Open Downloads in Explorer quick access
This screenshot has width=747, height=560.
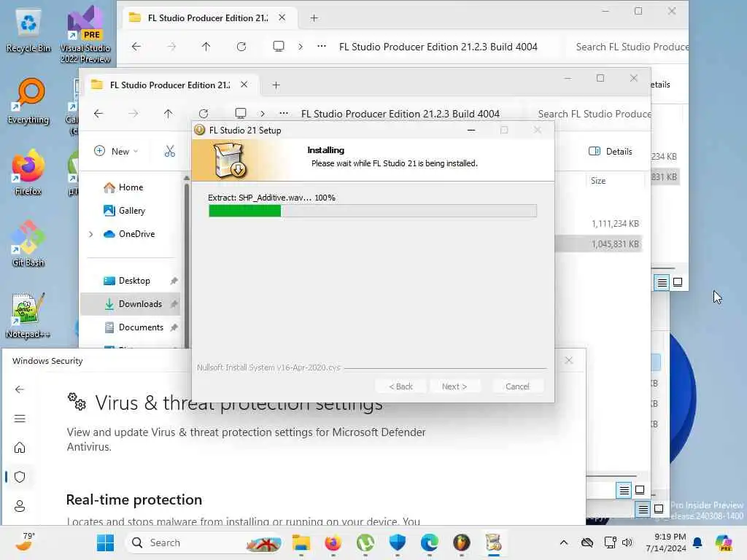[131, 304]
